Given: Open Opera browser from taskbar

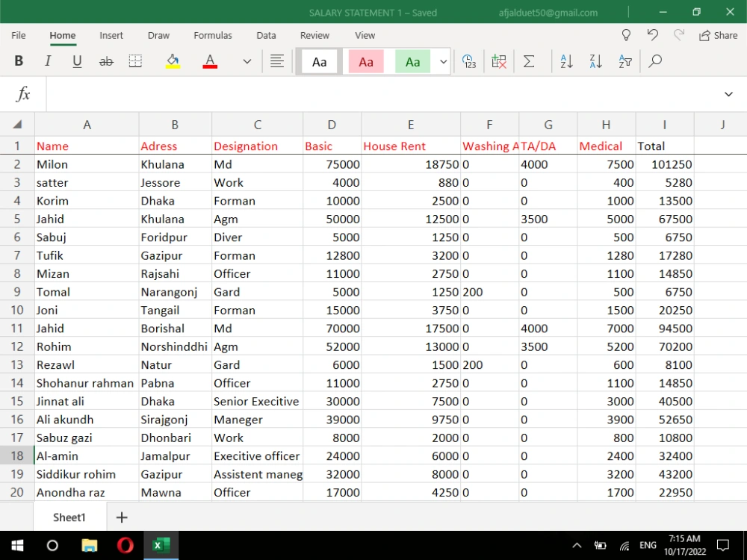Looking at the screenshot, I should (125, 545).
